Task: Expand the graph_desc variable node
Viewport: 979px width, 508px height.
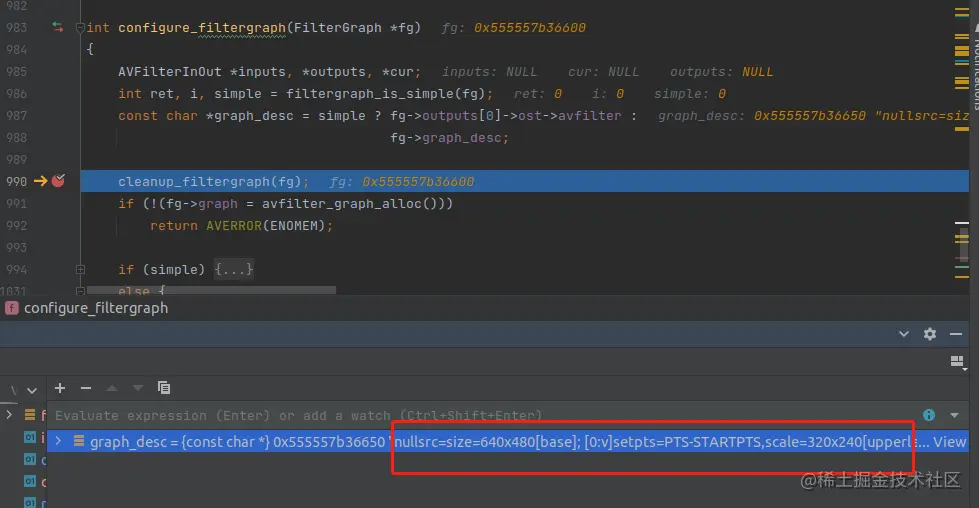Action: 58,441
